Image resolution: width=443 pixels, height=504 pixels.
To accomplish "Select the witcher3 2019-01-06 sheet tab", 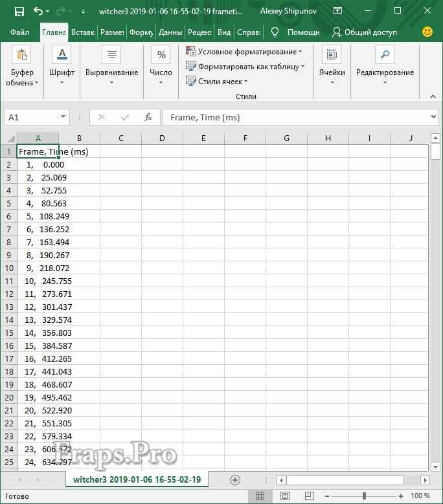I will click(x=137, y=479).
